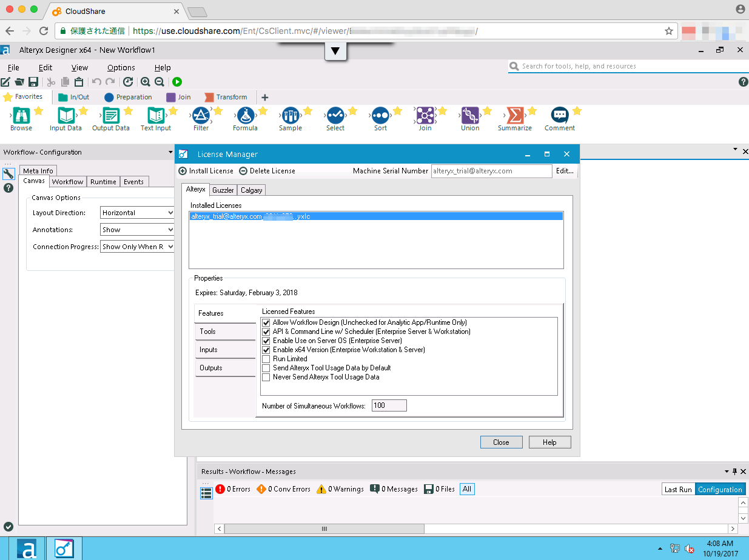Run the workflow with the green play icon
Image resolution: width=749 pixels, height=560 pixels.
(177, 82)
